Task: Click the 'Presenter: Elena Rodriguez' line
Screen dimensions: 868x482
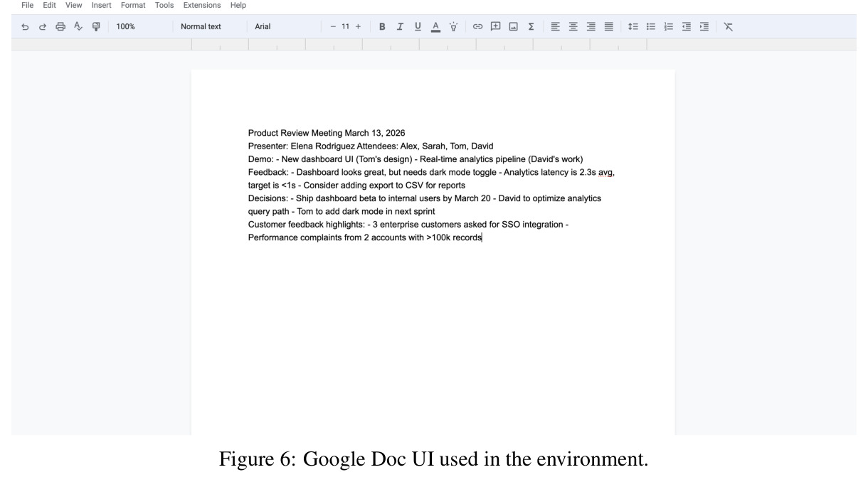Action: [371, 146]
